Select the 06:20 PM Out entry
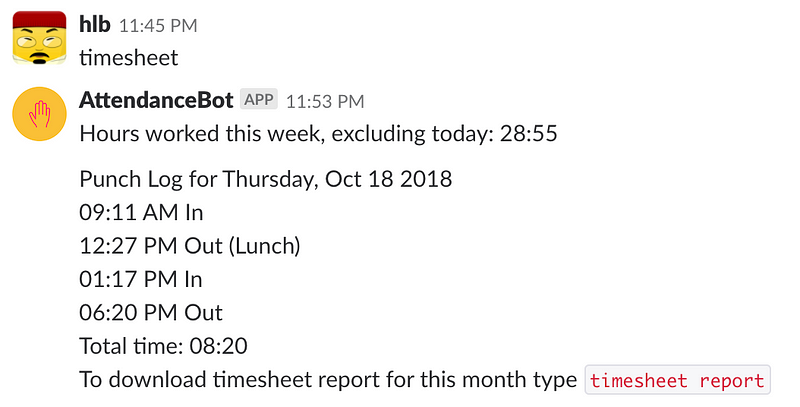The image size is (800, 407). coord(151,313)
